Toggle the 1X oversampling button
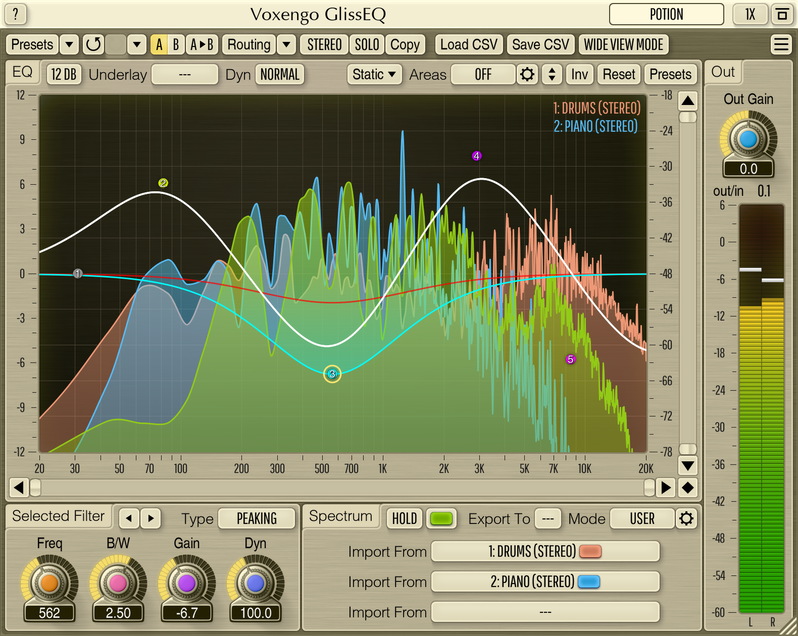 pos(750,14)
